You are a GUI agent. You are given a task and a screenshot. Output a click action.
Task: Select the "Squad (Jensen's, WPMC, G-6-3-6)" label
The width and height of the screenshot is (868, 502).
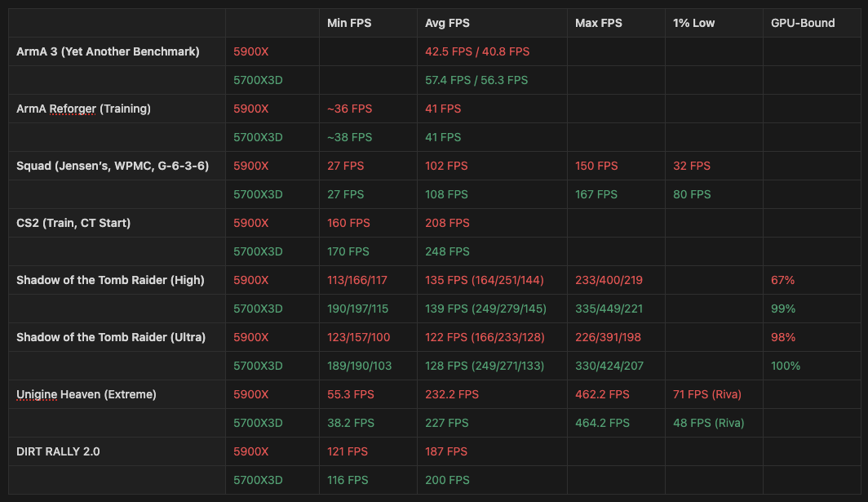click(113, 166)
